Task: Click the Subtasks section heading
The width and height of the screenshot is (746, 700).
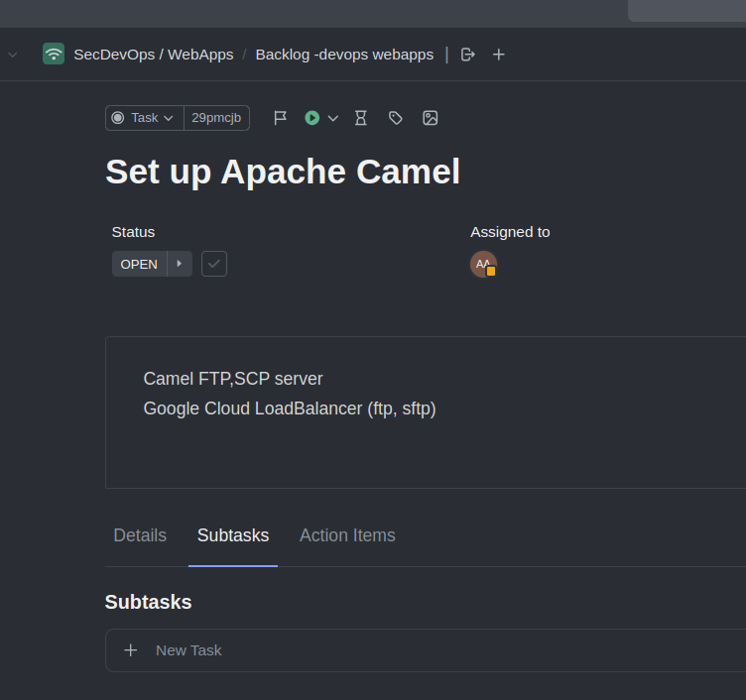Action: point(148,602)
